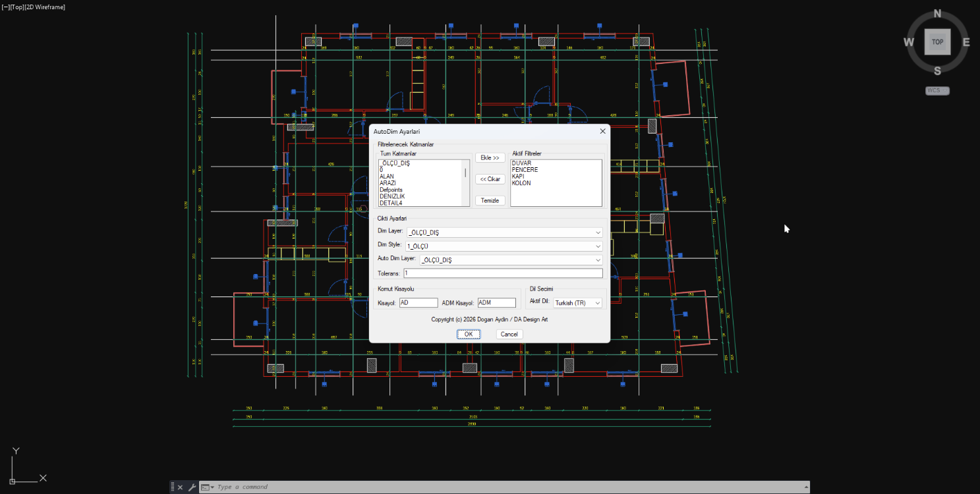980x494 pixels.
Task: Open the WCS coordinate system dropdown
Action: tap(937, 91)
